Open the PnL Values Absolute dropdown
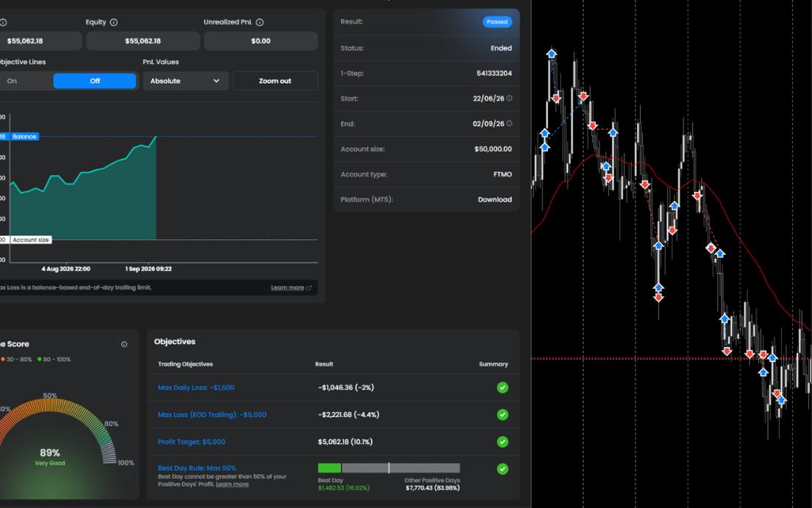Image resolution: width=812 pixels, height=508 pixels. coord(185,80)
